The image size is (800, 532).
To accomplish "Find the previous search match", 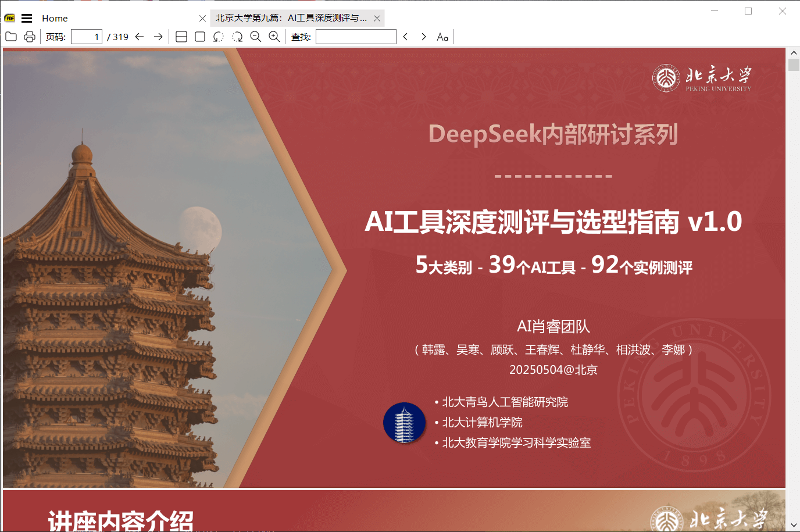I will pyautogui.click(x=405, y=37).
